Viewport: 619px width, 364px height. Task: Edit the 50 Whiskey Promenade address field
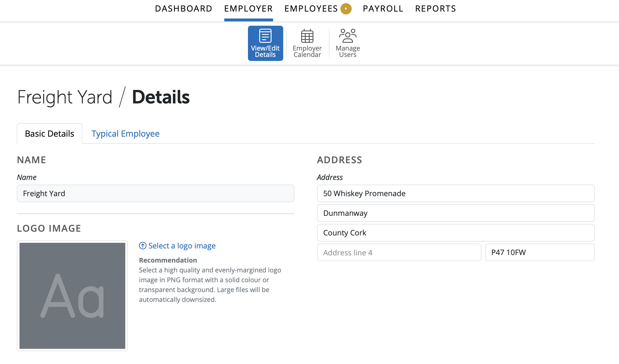point(455,194)
